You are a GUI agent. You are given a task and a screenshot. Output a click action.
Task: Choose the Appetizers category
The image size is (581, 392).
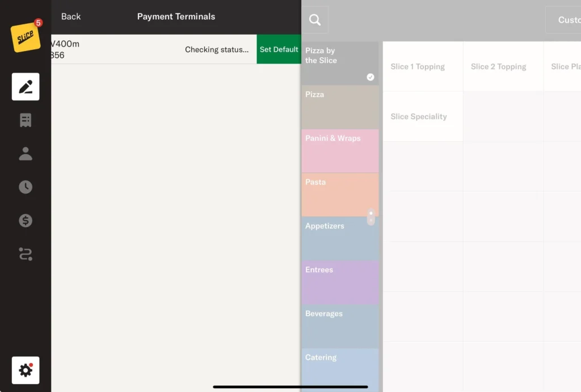pyautogui.click(x=339, y=238)
